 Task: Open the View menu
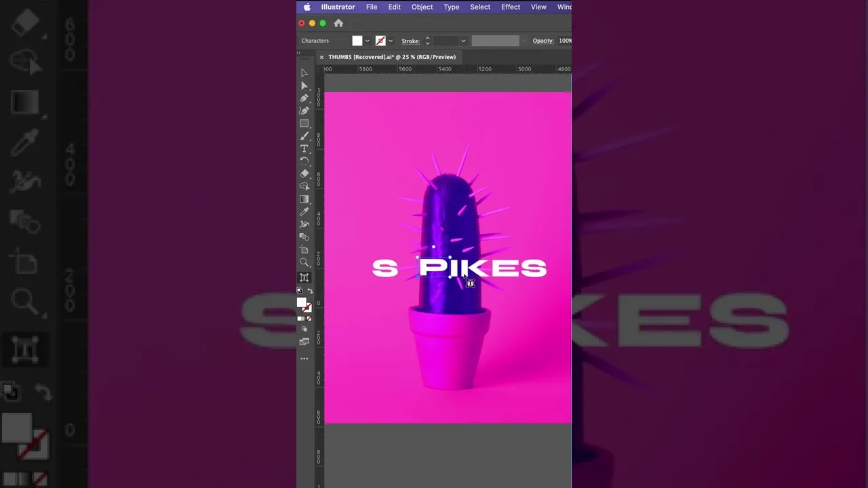click(x=538, y=7)
